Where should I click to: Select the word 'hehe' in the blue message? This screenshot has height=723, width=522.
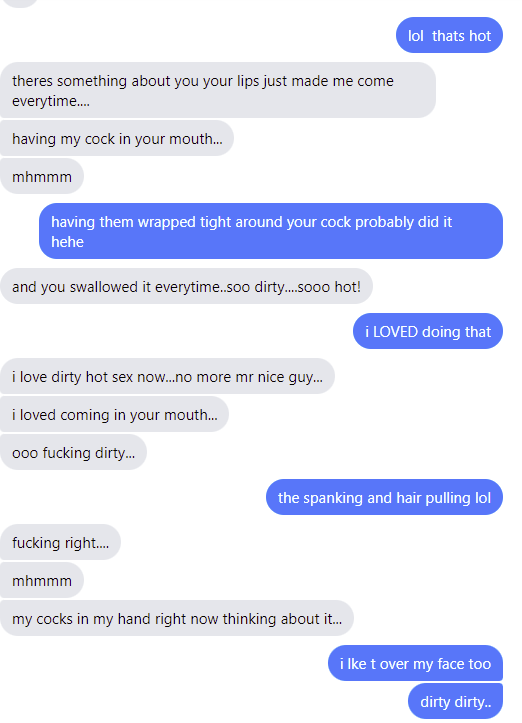point(67,242)
